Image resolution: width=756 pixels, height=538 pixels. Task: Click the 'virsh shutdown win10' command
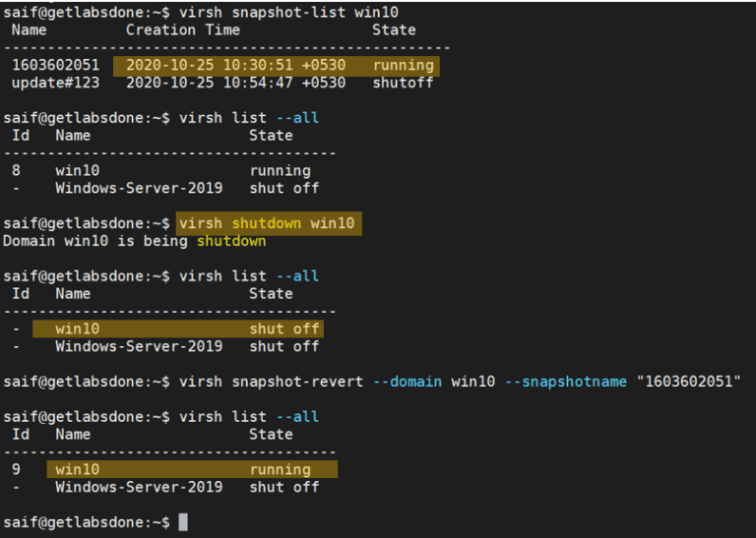(x=267, y=223)
